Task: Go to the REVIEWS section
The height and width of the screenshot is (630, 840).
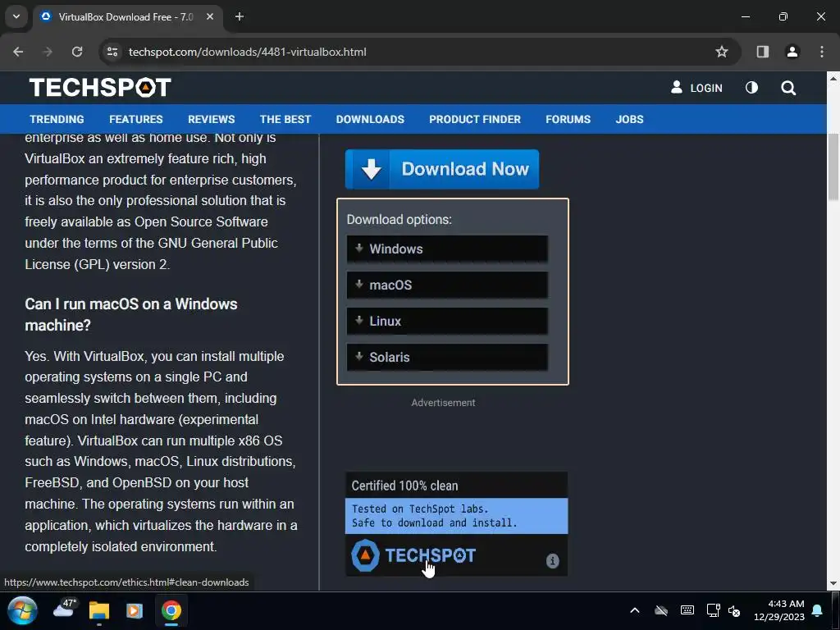Action: 211,120
